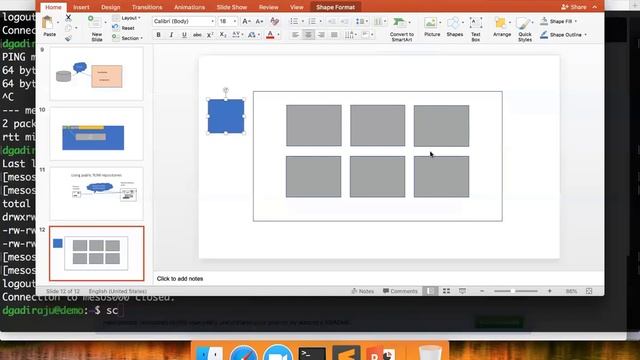Click the zoom slider handle
Viewport: 640px width, 360px height.
tap(513, 291)
